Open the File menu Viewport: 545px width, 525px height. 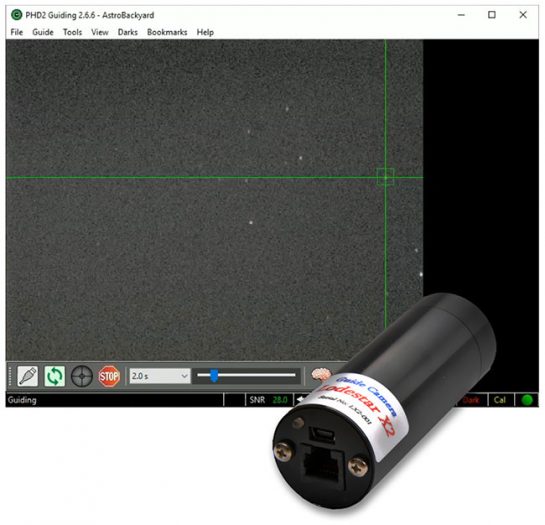17,32
